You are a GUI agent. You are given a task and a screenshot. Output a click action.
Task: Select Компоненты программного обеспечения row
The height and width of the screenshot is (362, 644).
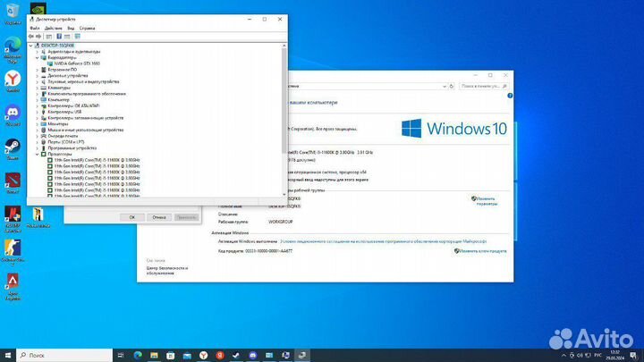pos(87,94)
